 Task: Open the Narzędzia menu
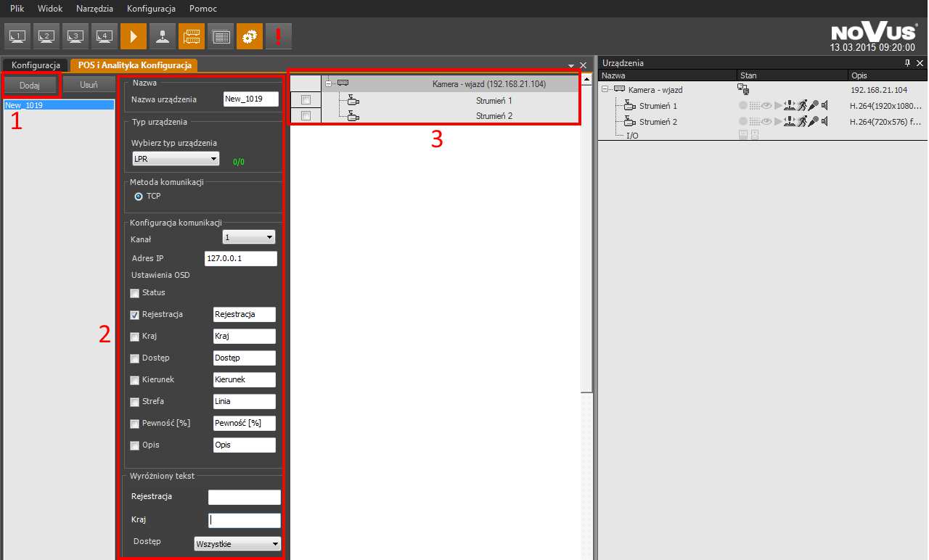pyautogui.click(x=94, y=9)
